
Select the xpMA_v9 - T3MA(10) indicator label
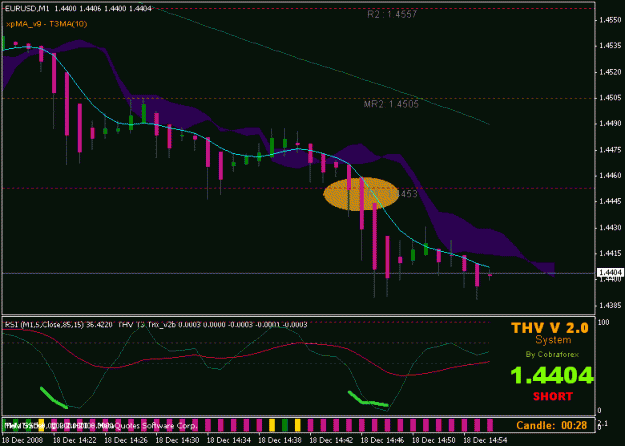47,24
